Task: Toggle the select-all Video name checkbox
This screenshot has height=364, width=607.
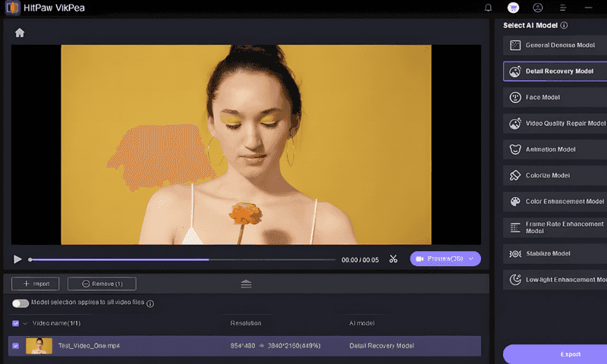Action: coord(15,323)
